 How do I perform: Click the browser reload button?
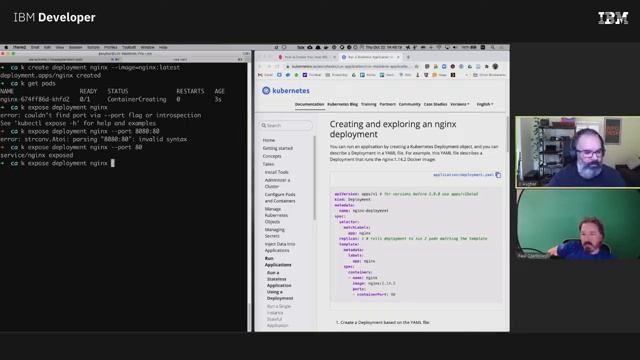tap(277, 66)
